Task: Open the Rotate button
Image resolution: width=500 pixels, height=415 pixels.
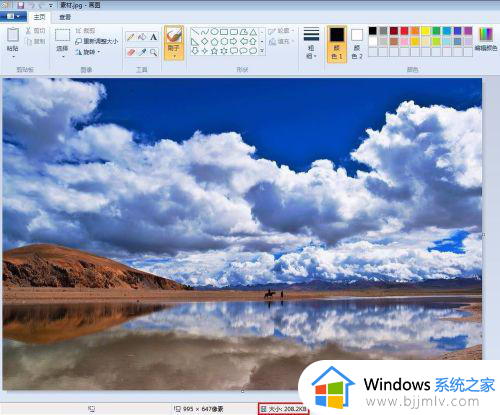Action: click(87, 52)
